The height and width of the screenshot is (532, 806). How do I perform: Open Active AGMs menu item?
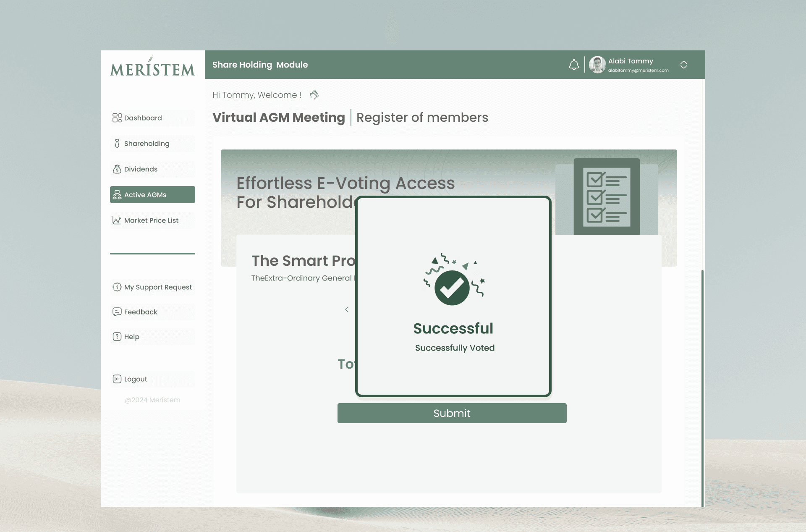(152, 195)
